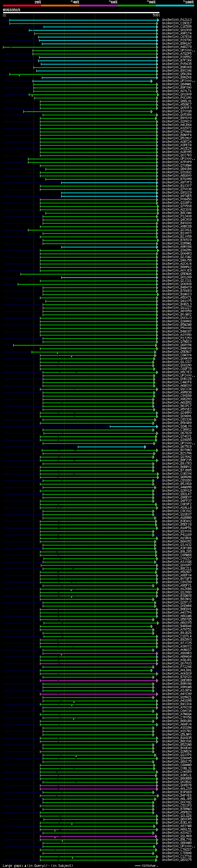Select the hit UniRef100_B0THN3
The height and width of the screenshot is (868, 197).
(177, 450)
